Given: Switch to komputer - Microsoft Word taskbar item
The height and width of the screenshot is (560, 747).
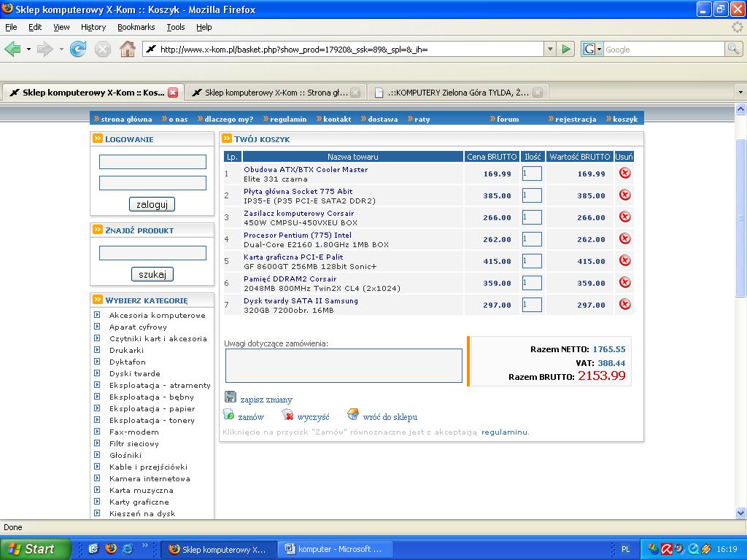Looking at the screenshot, I should tap(336, 549).
